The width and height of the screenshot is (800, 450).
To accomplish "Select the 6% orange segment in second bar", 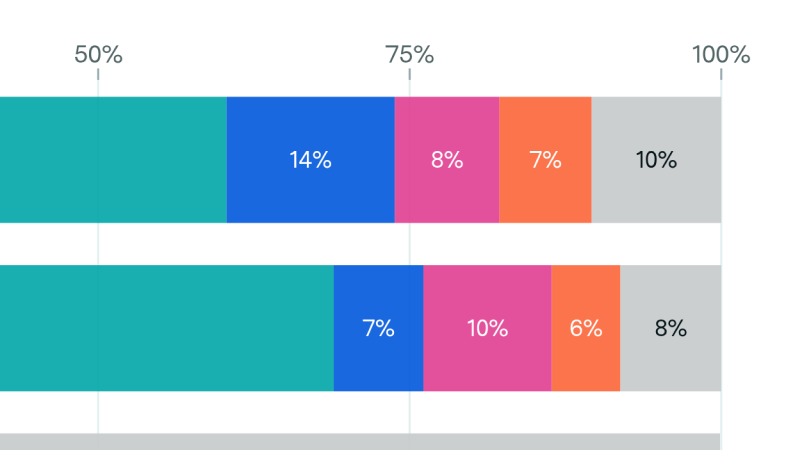I will (586, 328).
